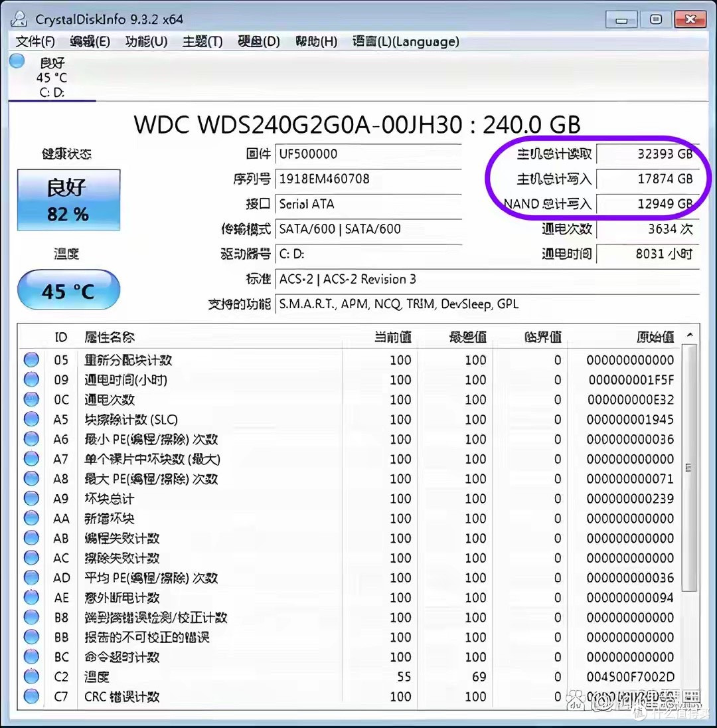Open the 主题(T) menu

(x=202, y=42)
